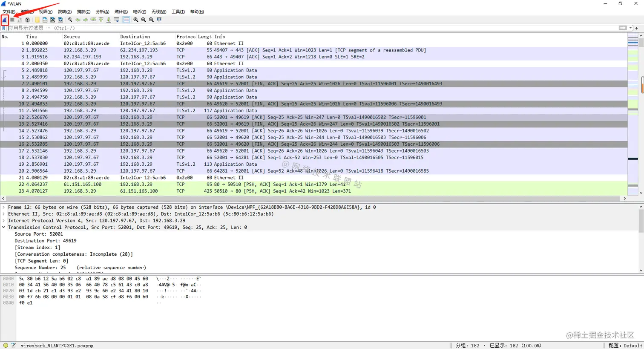The width and height of the screenshot is (644, 349).
Task: Open the expert information status icon
Action: coord(6,346)
